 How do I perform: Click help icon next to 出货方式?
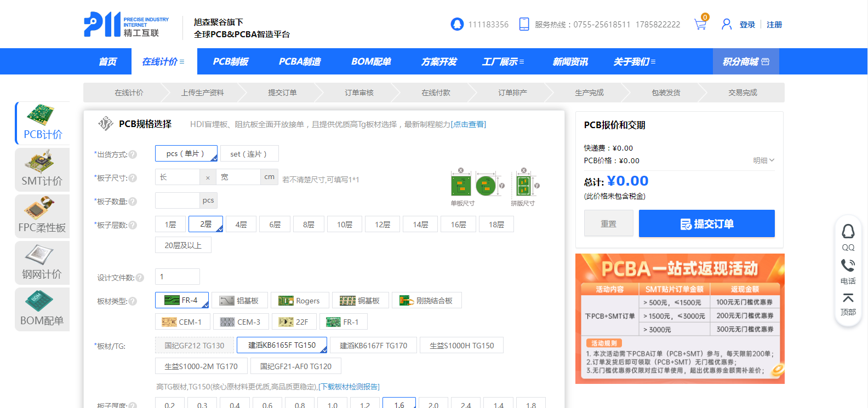click(133, 154)
